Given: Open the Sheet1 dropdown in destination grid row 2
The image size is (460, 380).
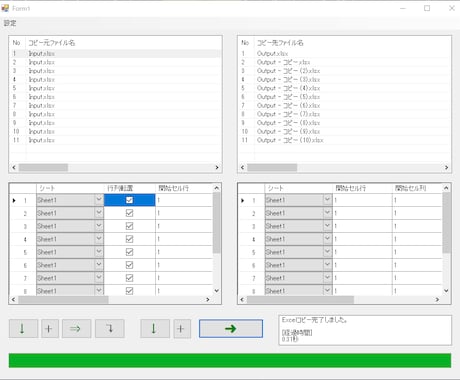Looking at the screenshot, I should coord(327,213).
